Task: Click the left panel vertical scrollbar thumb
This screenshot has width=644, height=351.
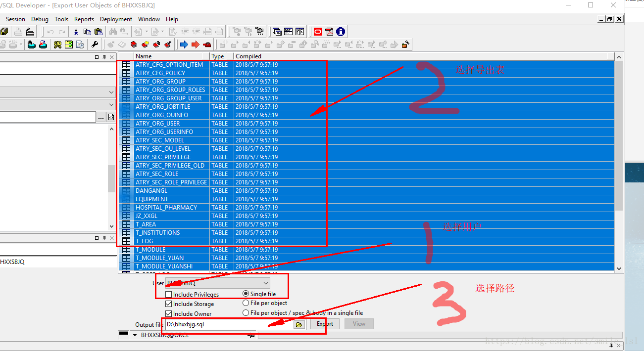Action: (x=111, y=178)
